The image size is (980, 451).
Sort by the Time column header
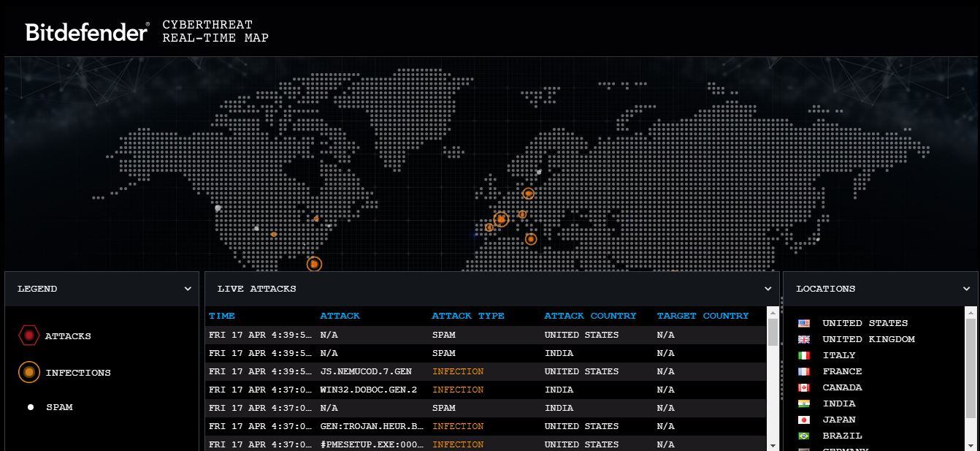[x=222, y=316]
